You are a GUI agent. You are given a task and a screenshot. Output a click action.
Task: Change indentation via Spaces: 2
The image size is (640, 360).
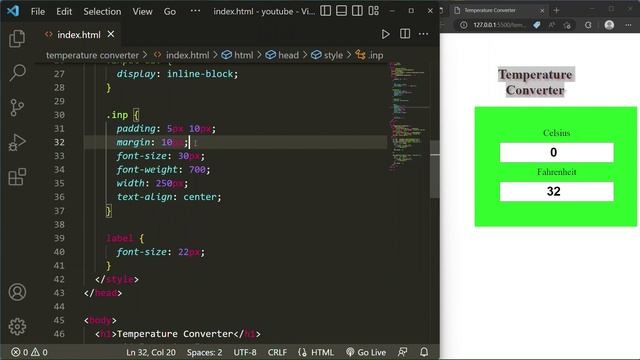click(204, 352)
